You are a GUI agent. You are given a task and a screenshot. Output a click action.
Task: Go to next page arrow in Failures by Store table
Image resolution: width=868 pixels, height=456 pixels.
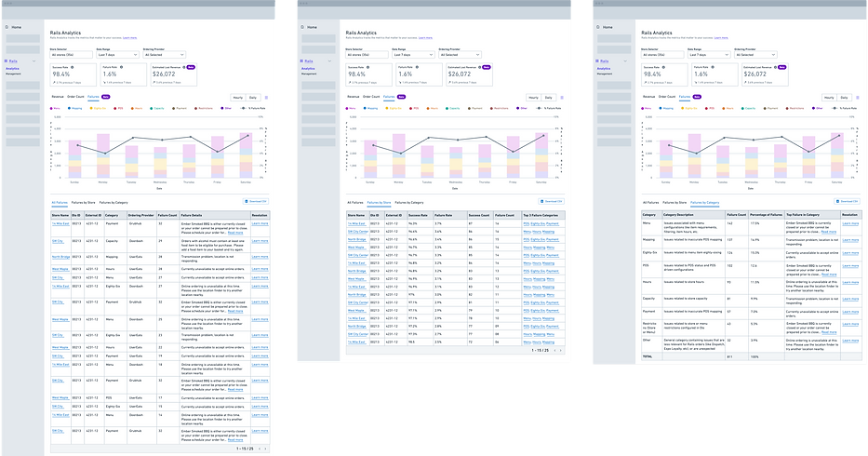(560, 350)
